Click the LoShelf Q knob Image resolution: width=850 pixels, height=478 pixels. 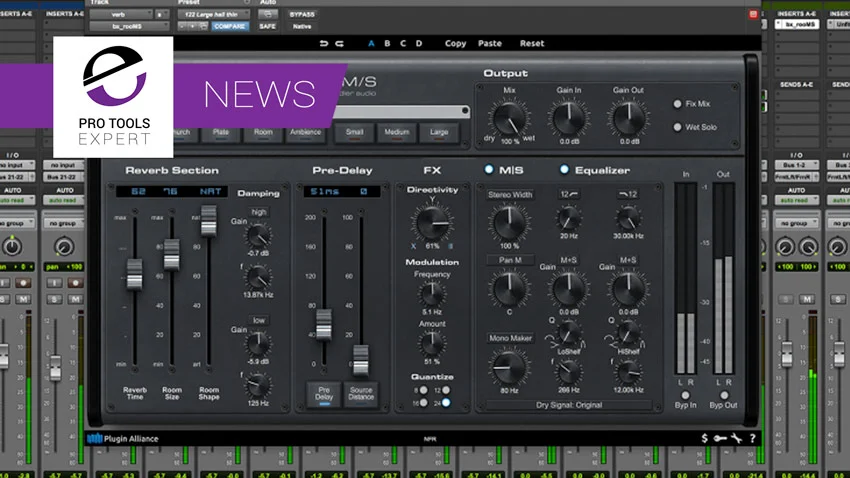pos(568,334)
